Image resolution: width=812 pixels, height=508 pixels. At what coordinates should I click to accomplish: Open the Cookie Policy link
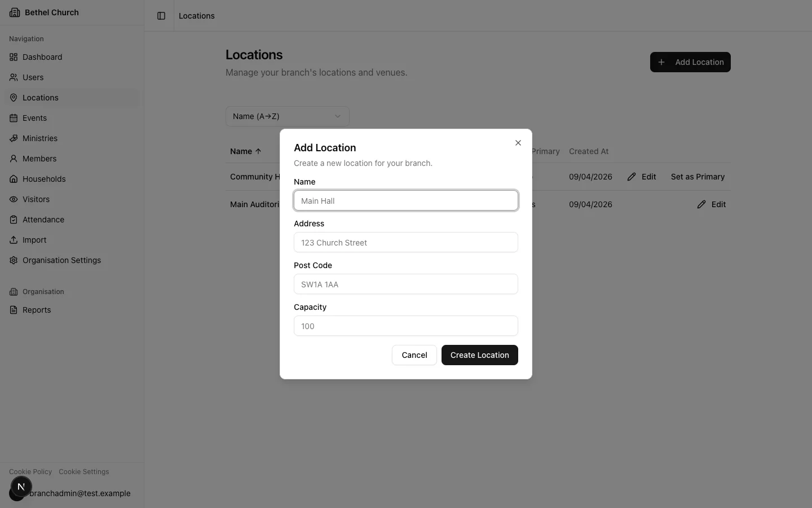(x=30, y=472)
